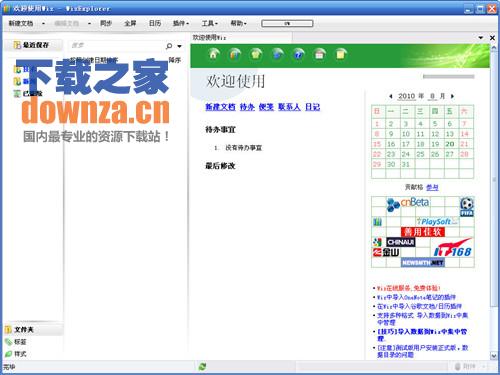Toggle the 降序 sort order
Screen dimensions: 500x375
click(174, 60)
